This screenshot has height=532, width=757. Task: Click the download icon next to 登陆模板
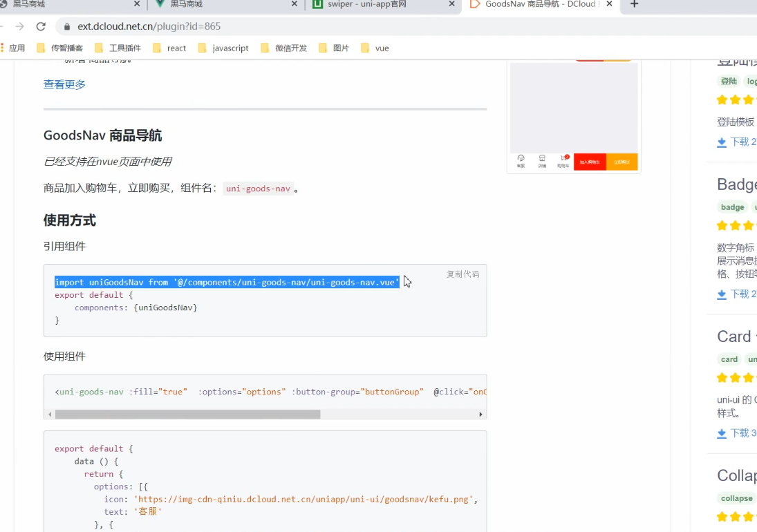pyautogui.click(x=722, y=142)
